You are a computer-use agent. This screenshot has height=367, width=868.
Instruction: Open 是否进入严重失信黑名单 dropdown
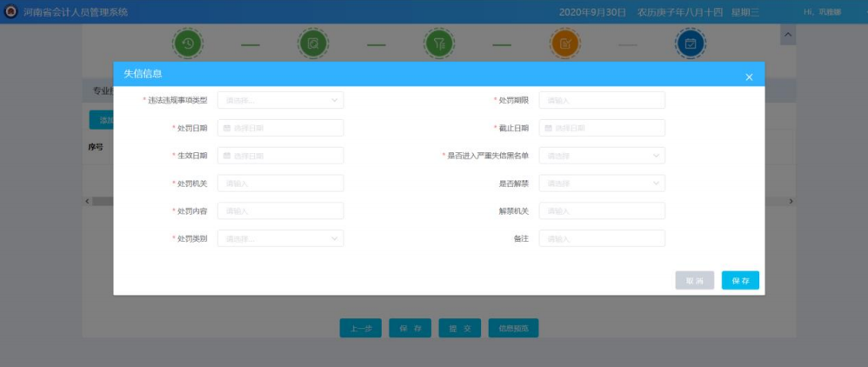click(602, 156)
